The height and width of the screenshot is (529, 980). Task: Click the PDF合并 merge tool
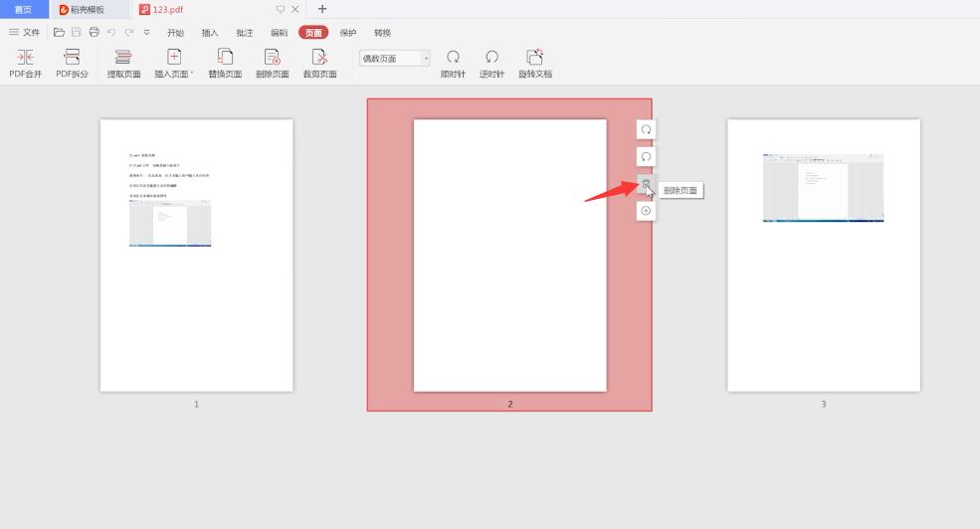tap(25, 63)
